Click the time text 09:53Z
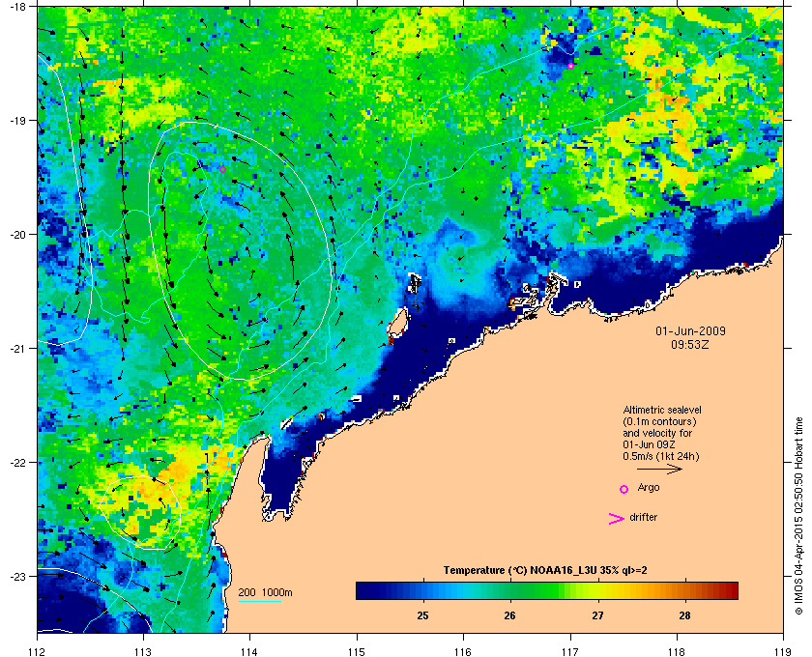This screenshot has height=657, width=812. click(690, 344)
